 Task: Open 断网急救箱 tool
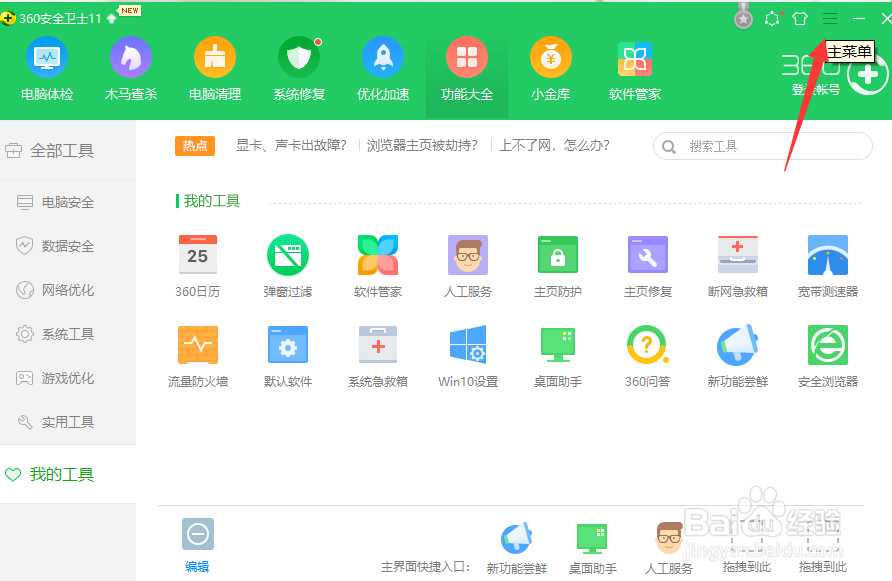pos(738,266)
